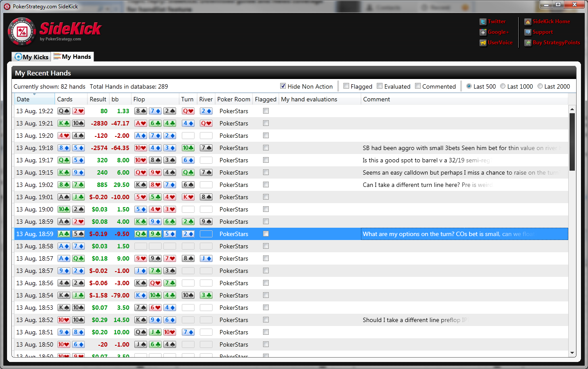This screenshot has height=369, width=588.
Task: Open the Buy StrategyPoints link
Action: 556,43
